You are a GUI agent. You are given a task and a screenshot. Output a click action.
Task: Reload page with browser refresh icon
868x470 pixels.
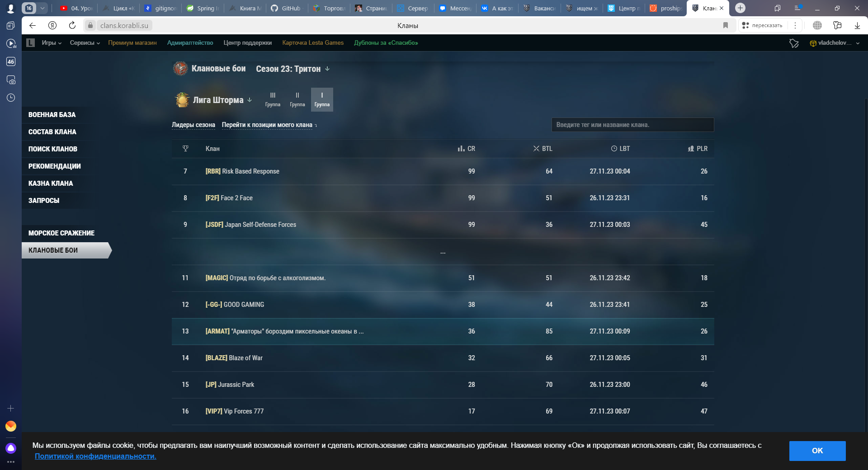(72, 25)
